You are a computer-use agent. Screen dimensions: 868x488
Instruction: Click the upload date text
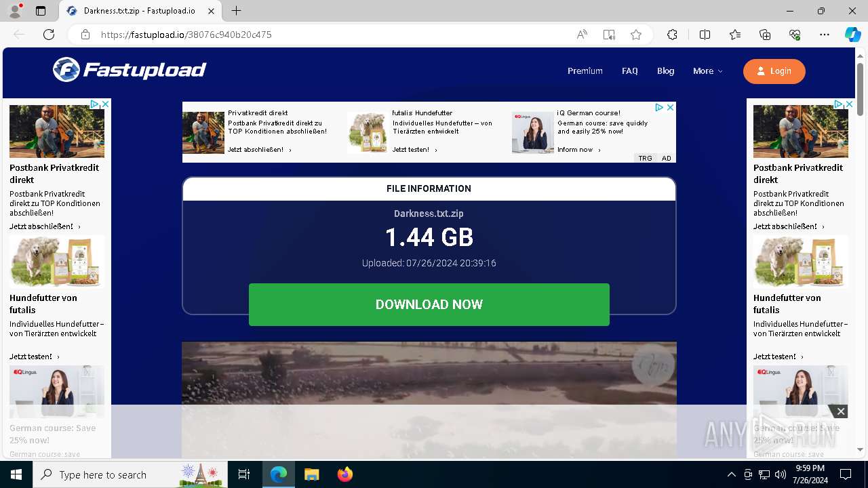click(x=429, y=263)
